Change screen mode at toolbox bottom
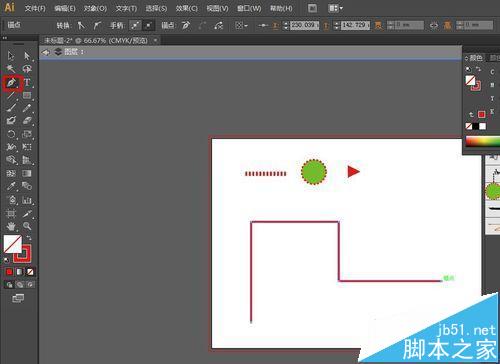 point(18,298)
